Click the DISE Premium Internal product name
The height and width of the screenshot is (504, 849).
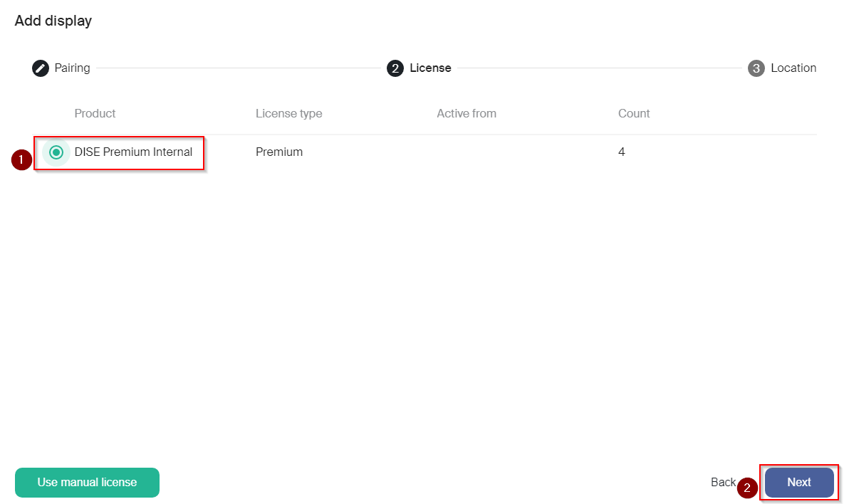click(133, 152)
